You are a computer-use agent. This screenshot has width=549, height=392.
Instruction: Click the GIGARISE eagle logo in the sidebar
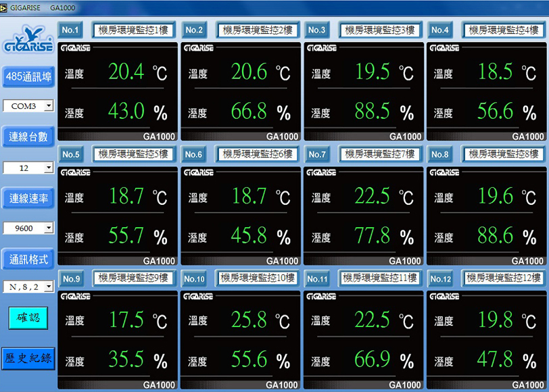click(28, 39)
